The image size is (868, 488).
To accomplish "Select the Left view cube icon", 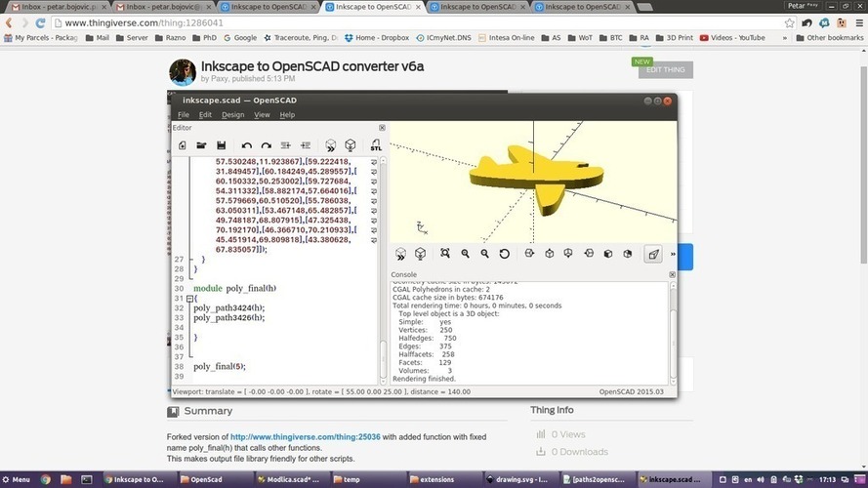I will pyautogui.click(x=589, y=254).
